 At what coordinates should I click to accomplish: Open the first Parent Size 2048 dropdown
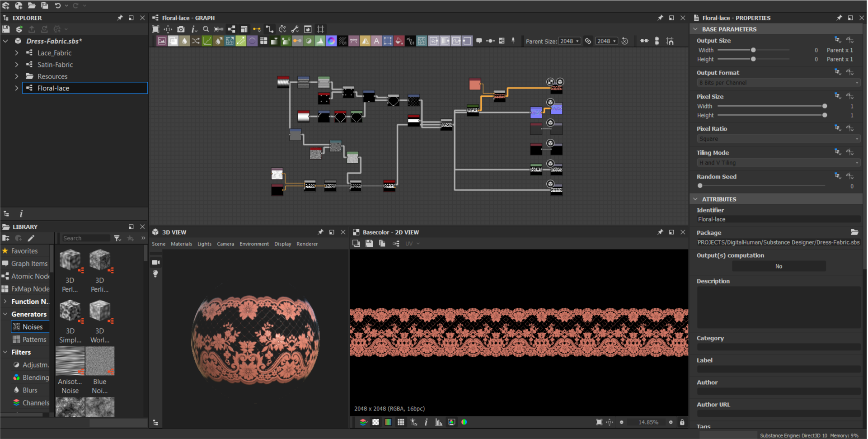pos(569,41)
